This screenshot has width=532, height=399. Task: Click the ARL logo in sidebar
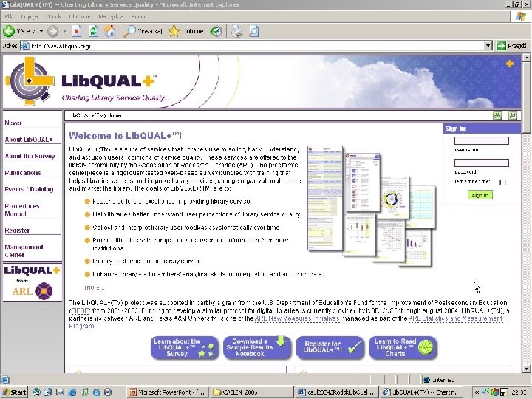tap(33, 291)
